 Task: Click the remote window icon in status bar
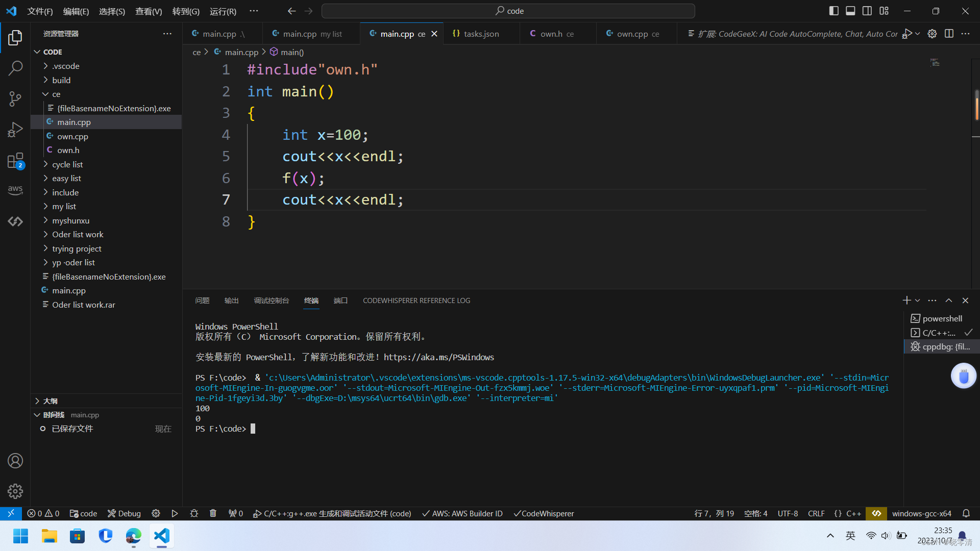click(x=11, y=514)
